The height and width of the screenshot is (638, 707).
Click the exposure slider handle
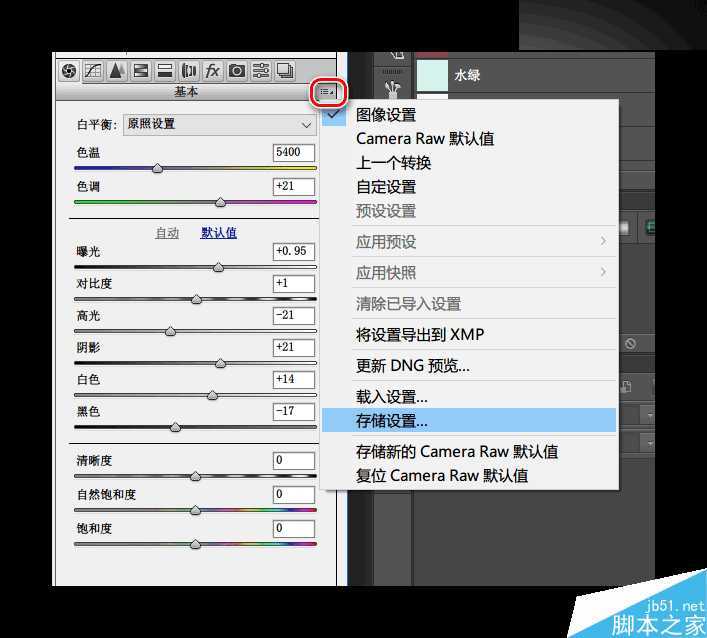click(x=218, y=267)
